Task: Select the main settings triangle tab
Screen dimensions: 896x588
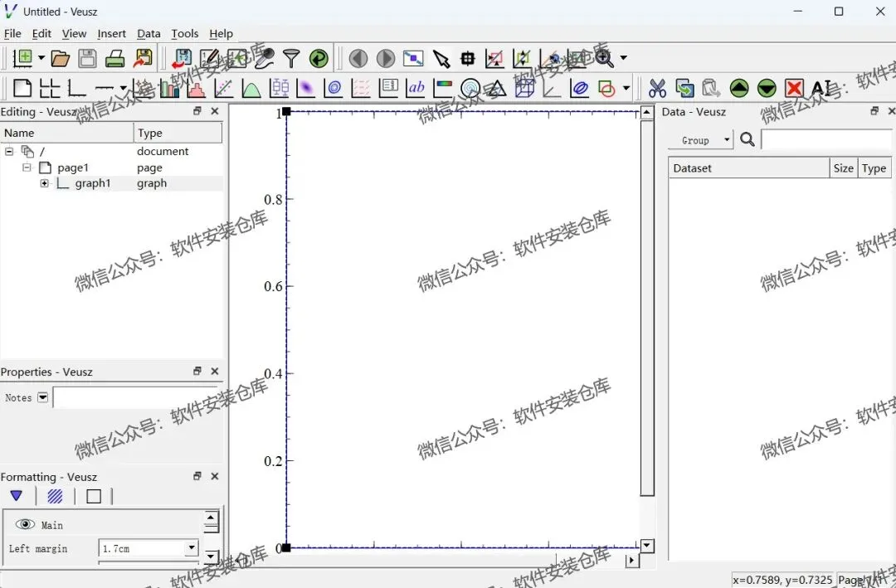Action: [16, 496]
